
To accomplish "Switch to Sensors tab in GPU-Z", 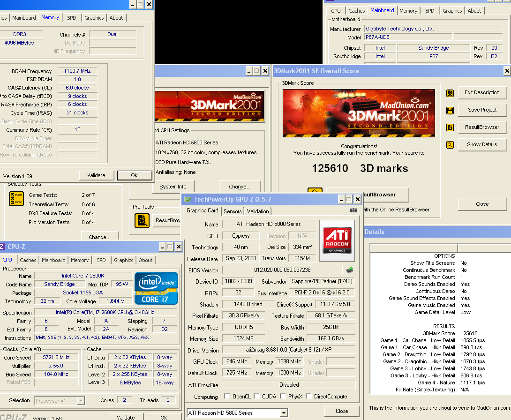I will point(233,211).
